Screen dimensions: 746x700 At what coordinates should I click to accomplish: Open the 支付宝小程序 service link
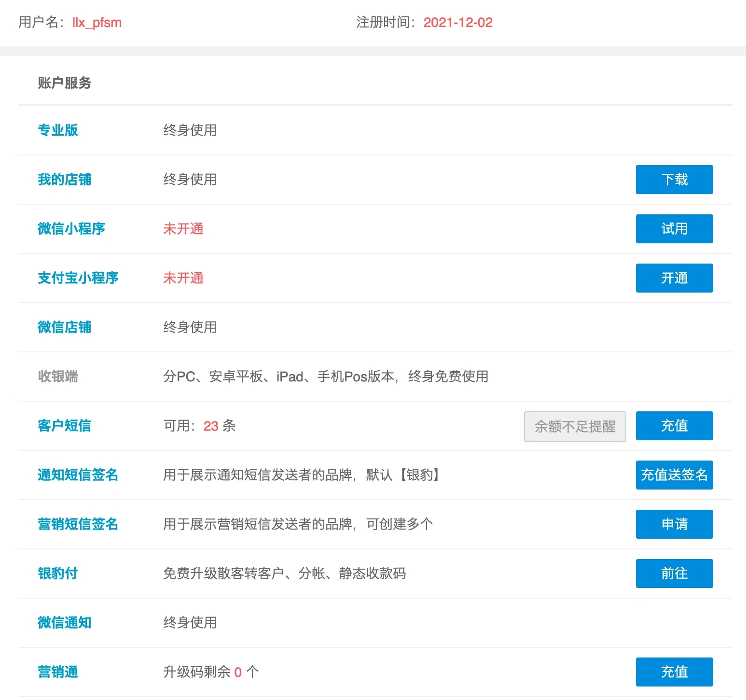coord(78,278)
